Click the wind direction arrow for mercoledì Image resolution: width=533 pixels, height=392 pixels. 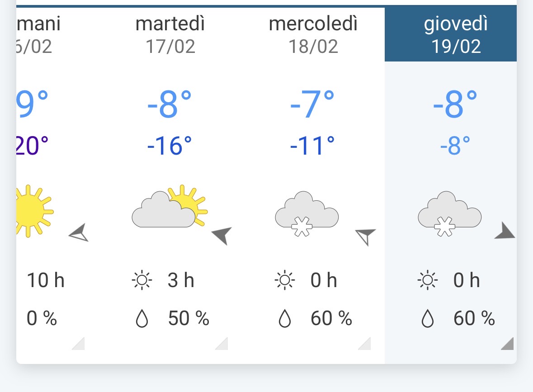tap(365, 236)
